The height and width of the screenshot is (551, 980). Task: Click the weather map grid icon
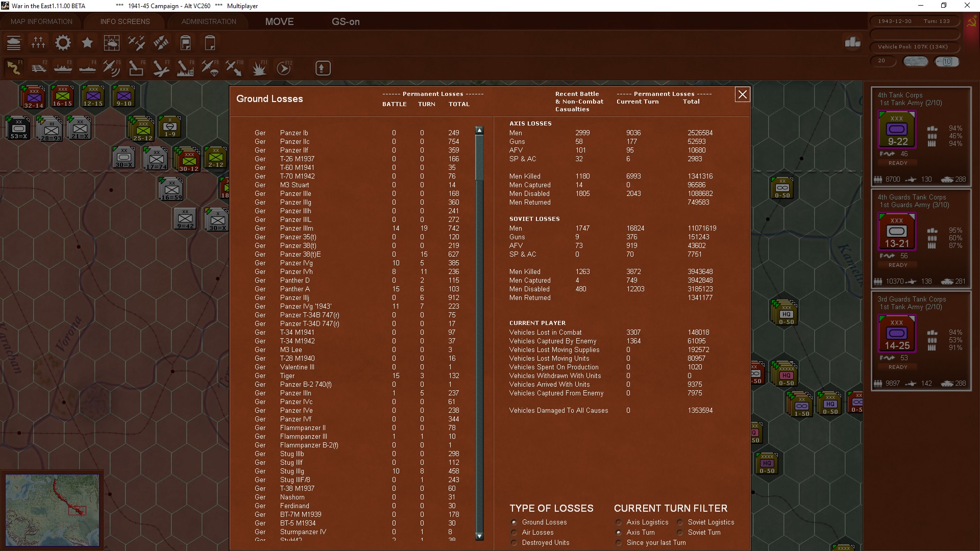tap(111, 43)
